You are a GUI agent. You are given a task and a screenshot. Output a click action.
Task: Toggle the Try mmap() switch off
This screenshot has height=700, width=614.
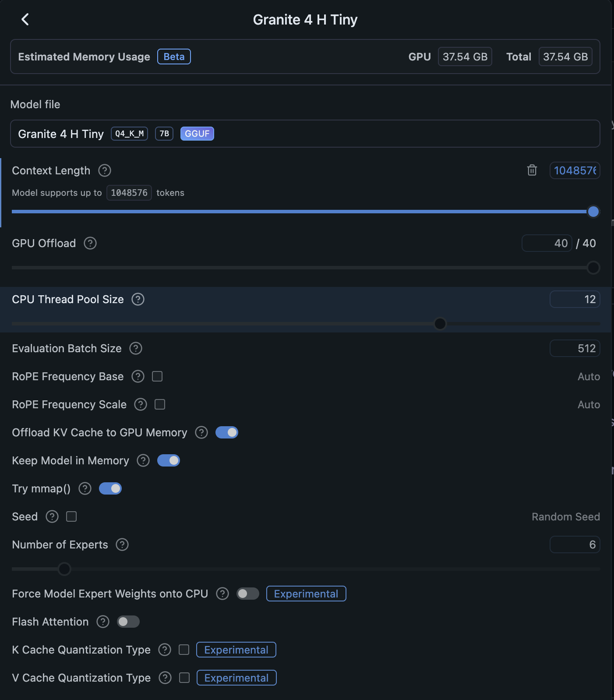pyautogui.click(x=110, y=488)
